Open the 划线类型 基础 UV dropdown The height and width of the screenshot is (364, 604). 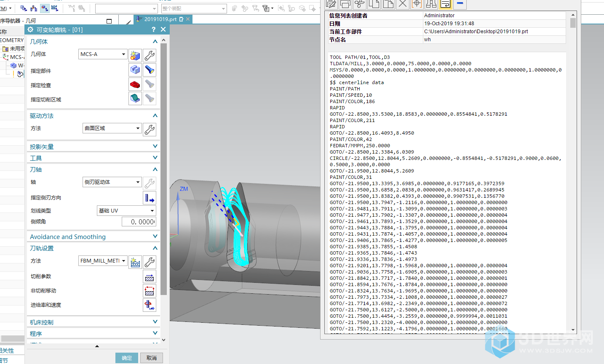[x=126, y=211]
